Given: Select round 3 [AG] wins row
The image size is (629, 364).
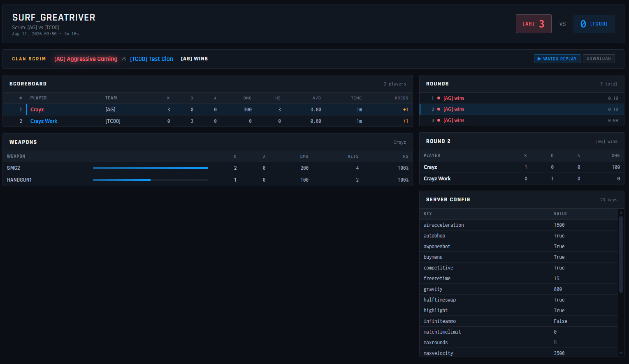Looking at the screenshot, I should pos(522,120).
